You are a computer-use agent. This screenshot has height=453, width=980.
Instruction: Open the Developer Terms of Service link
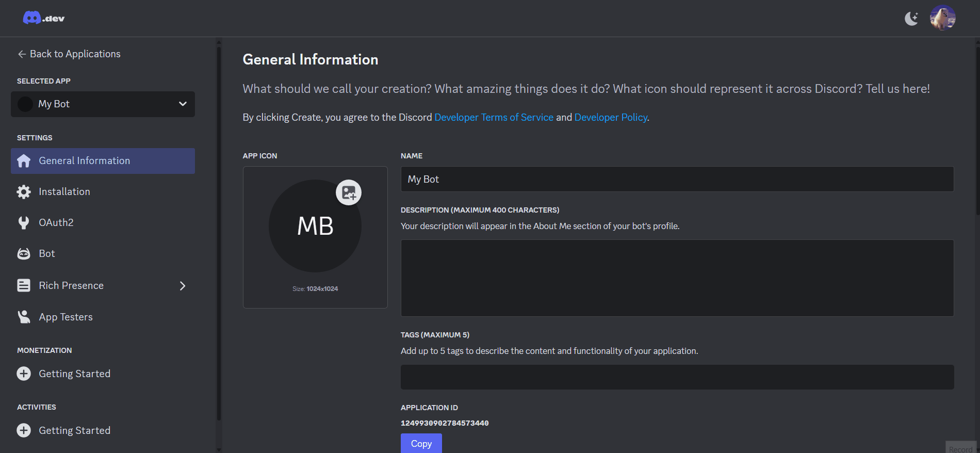[x=494, y=117]
